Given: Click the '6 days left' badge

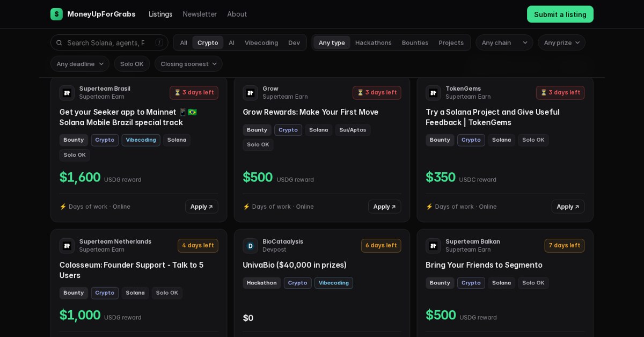Looking at the screenshot, I should (381, 246).
